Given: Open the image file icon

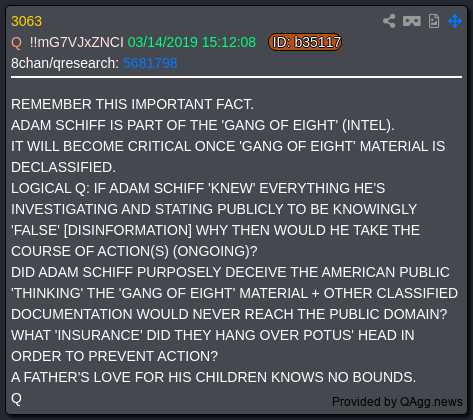Looking at the screenshot, I should pyautogui.click(x=434, y=21).
